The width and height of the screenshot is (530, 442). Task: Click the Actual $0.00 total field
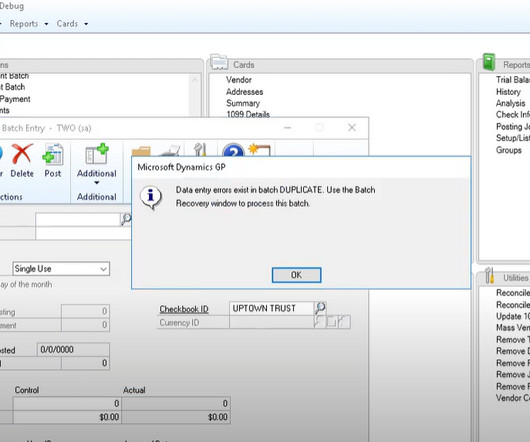[x=176, y=417]
